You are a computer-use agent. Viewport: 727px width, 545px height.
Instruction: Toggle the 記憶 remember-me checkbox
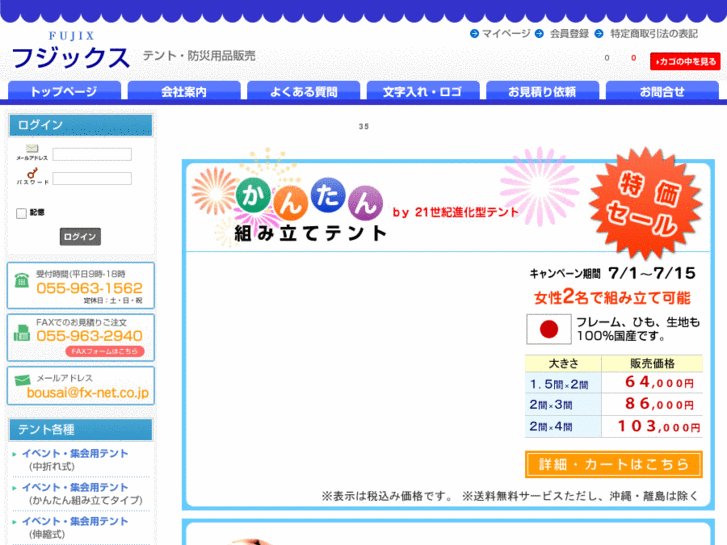(21, 213)
